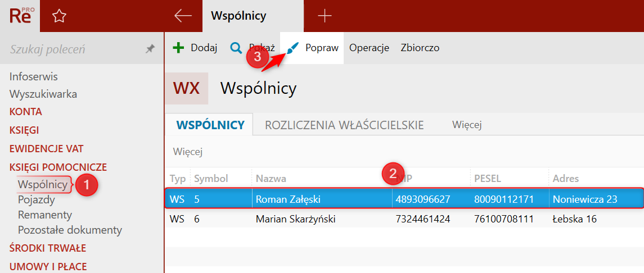Sort the table by the Nazwa column header

tap(271, 178)
